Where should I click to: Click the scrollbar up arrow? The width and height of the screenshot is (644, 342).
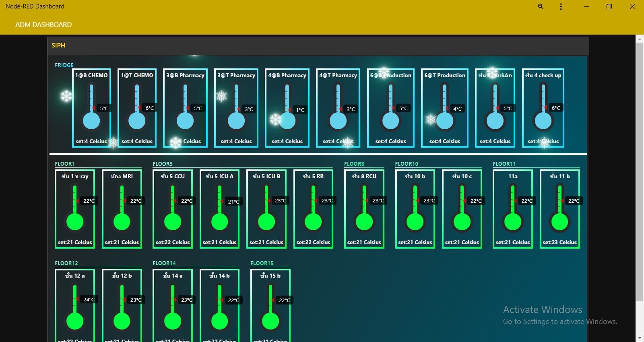[640, 39]
